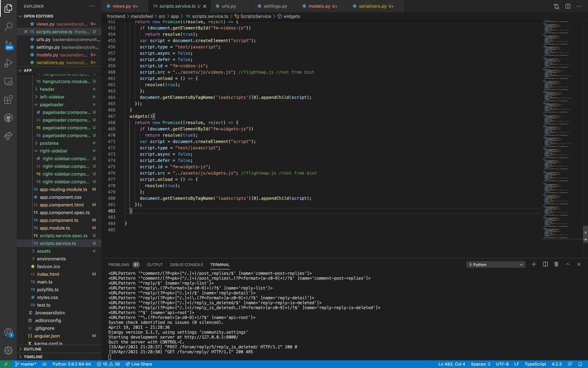
Task: Open Source Control view with 384 badge
Action: coord(8,45)
